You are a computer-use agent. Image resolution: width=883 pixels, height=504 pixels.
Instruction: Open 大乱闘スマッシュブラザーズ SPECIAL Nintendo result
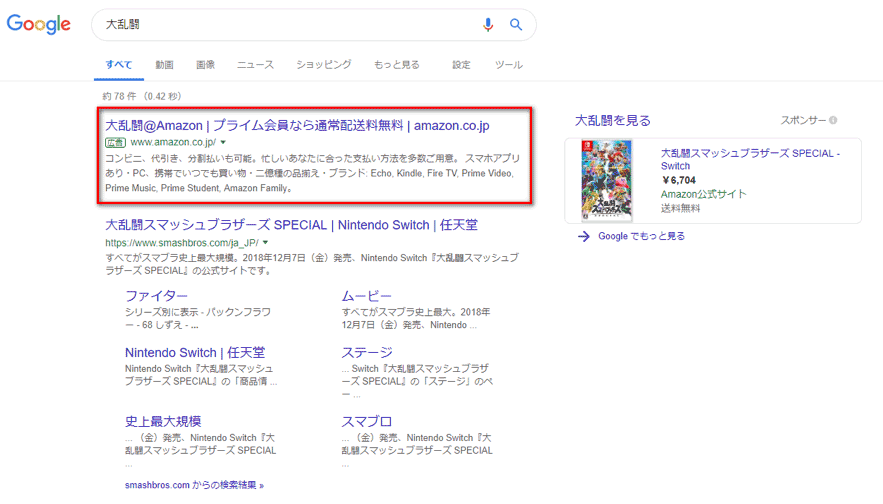[x=291, y=225]
